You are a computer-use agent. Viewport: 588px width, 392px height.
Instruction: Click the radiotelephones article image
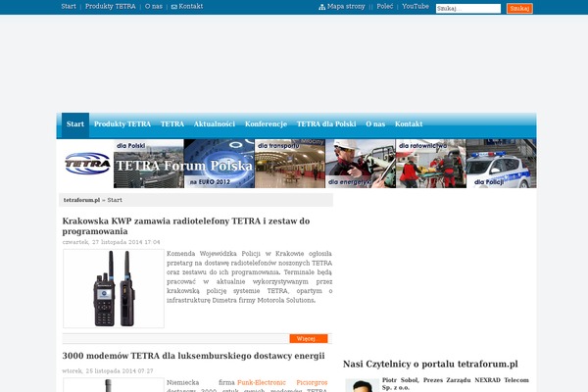coord(114,288)
